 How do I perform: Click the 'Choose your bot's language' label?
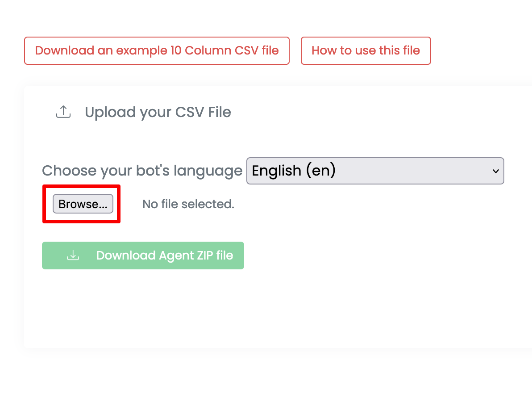point(142,171)
